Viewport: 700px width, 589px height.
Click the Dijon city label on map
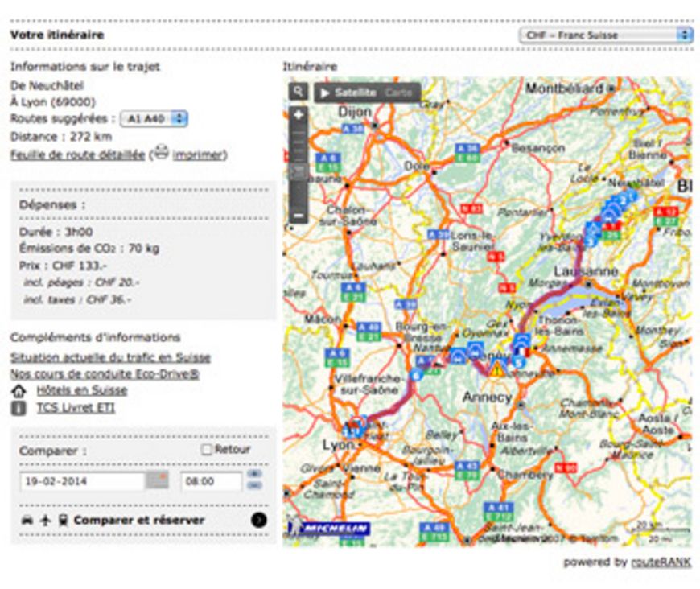pos(355,112)
